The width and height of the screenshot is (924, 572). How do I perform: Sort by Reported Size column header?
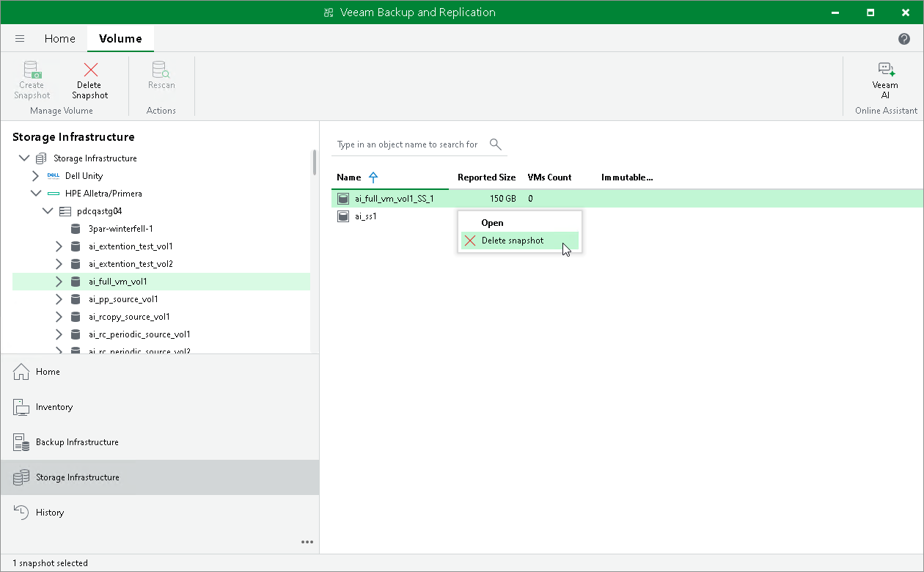[x=486, y=177]
